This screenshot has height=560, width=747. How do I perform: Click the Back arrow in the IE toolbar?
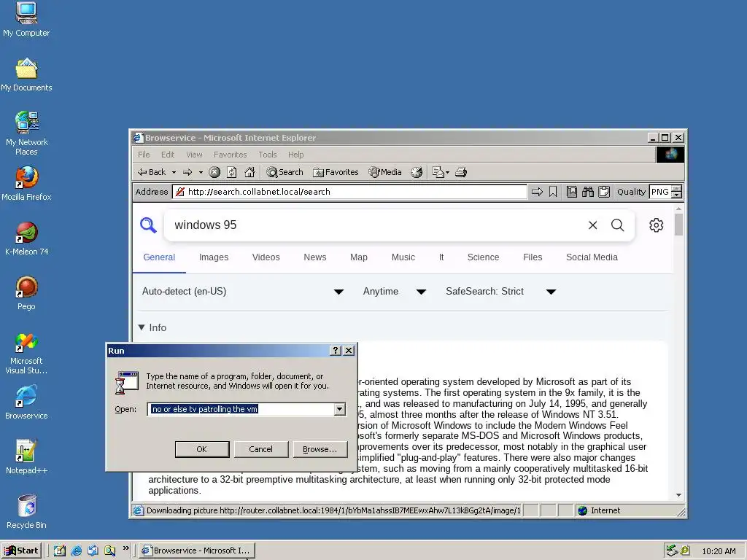(x=152, y=172)
